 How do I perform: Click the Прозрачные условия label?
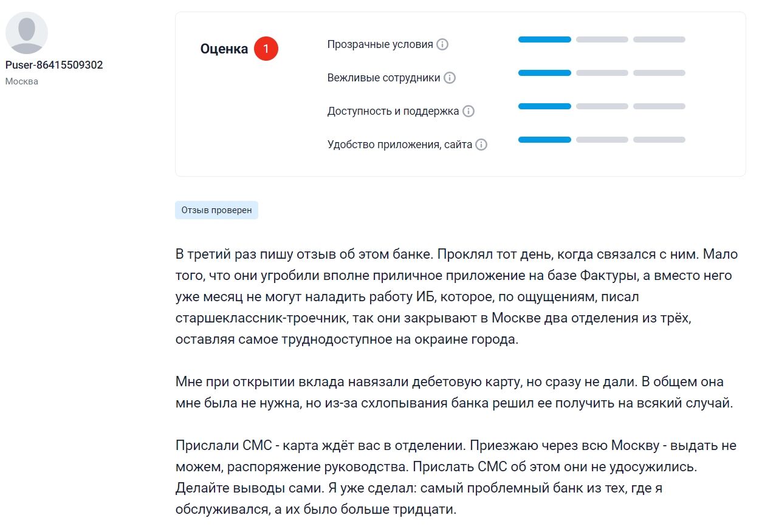[380, 44]
